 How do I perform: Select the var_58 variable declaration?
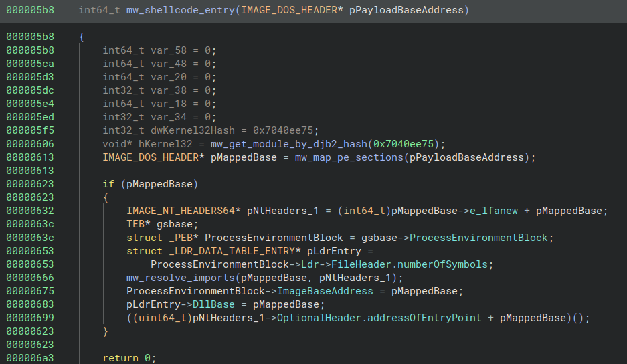coord(169,50)
